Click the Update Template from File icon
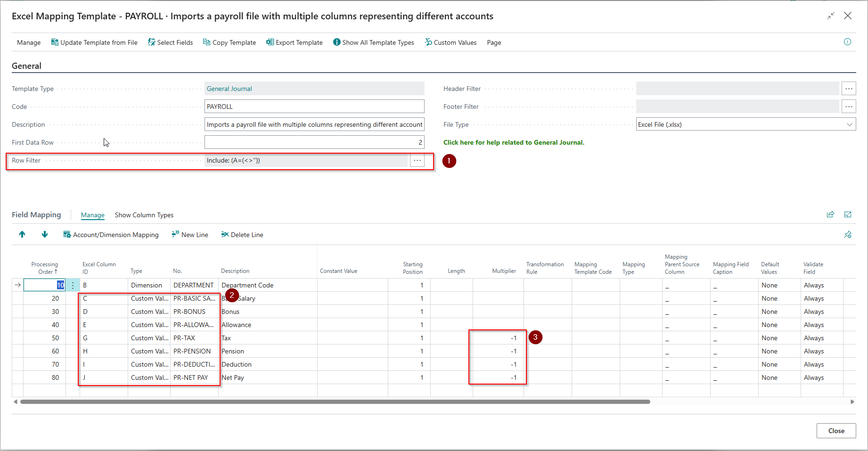The height and width of the screenshot is (451, 868). (54, 42)
